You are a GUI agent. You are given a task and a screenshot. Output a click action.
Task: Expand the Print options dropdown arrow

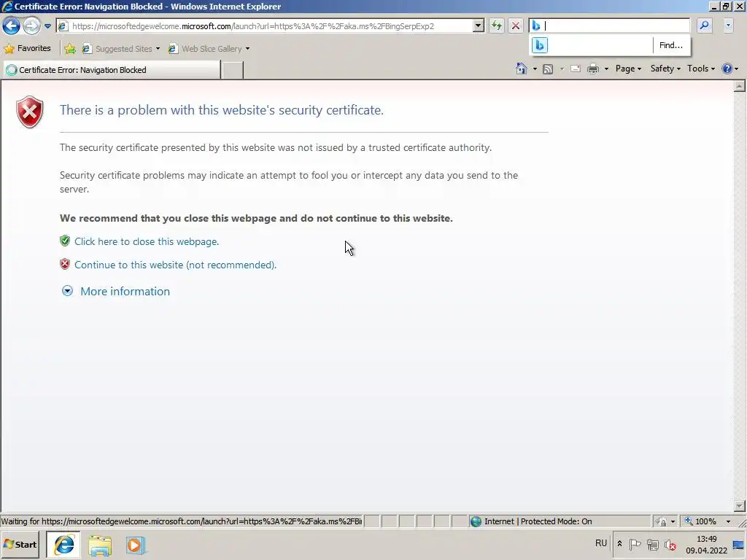tap(606, 69)
